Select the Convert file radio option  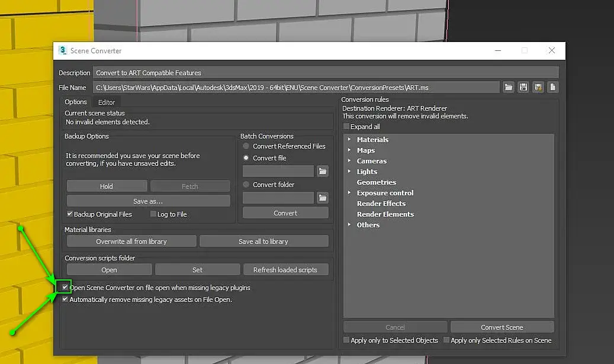pos(246,157)
